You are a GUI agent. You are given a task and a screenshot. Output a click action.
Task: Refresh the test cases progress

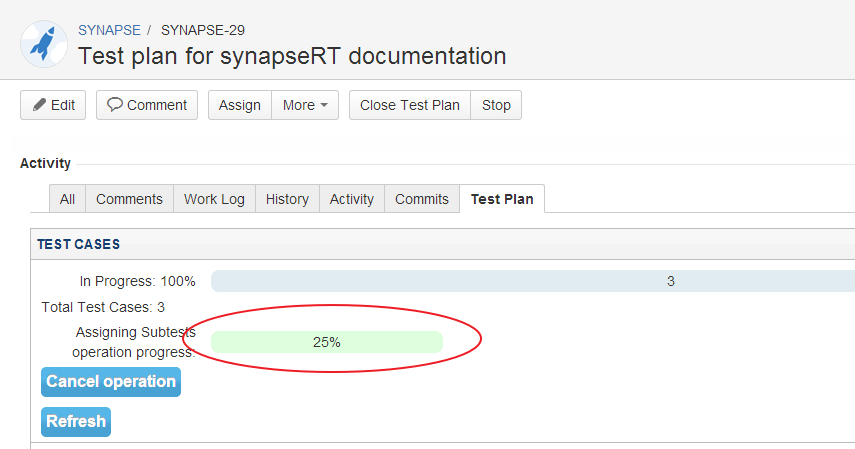[x=76, y=422]
